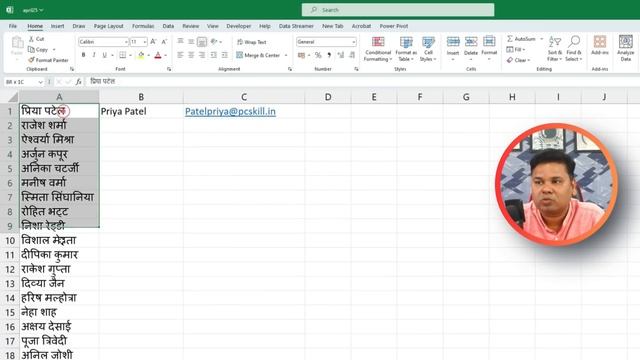Apply the yellow fill color bucket
This screenshot has width=640, height=360.
coord(141,55)
